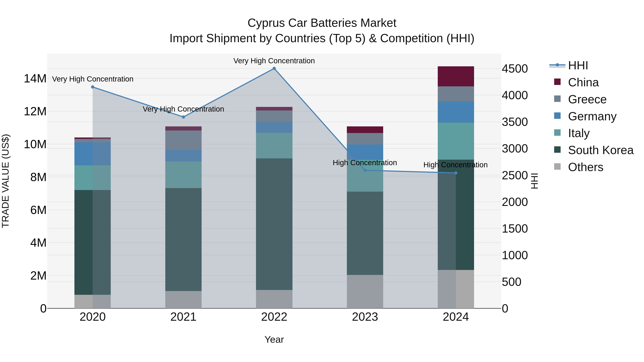Click the 2020 Italy bar segment
Image resolution: width=644 pixels, height=362 pixels.
(x=92, y=178)
